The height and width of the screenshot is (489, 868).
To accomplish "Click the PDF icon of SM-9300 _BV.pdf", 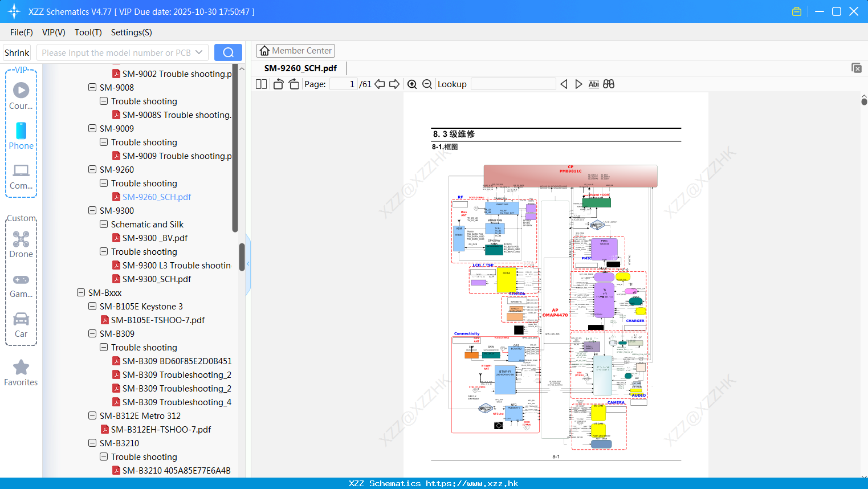I will point(116,238).
